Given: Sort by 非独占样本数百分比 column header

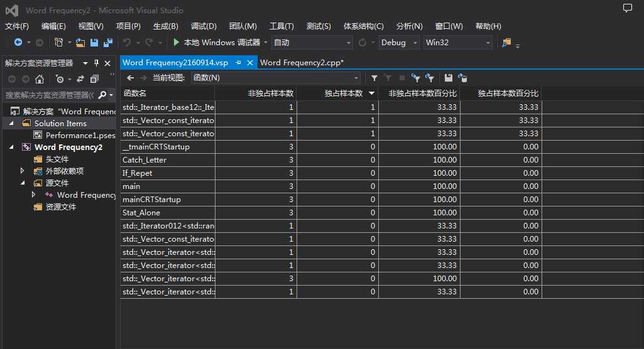Looking at the screenshot, I should [x=419, y=94].
